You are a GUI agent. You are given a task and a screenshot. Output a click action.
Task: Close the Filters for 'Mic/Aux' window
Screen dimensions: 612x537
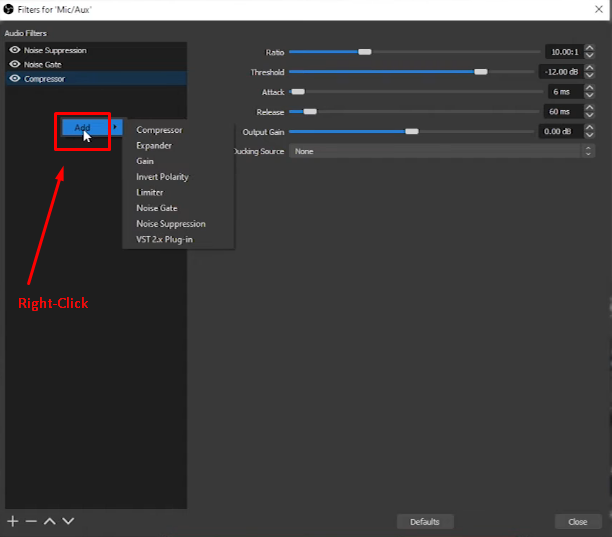599,9
